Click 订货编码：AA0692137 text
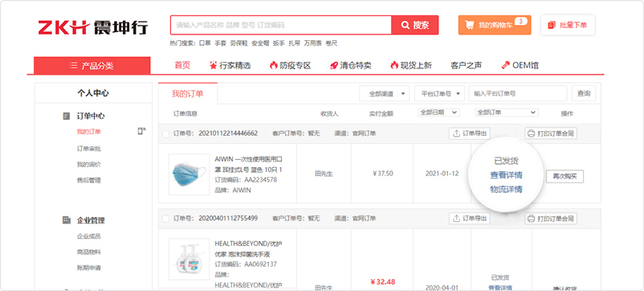 tap(246, 264)
